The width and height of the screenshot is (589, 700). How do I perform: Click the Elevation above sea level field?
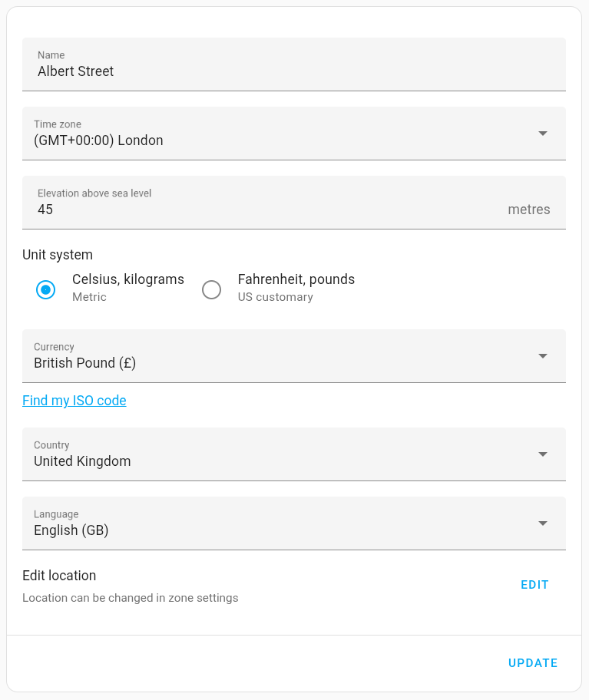261,210
